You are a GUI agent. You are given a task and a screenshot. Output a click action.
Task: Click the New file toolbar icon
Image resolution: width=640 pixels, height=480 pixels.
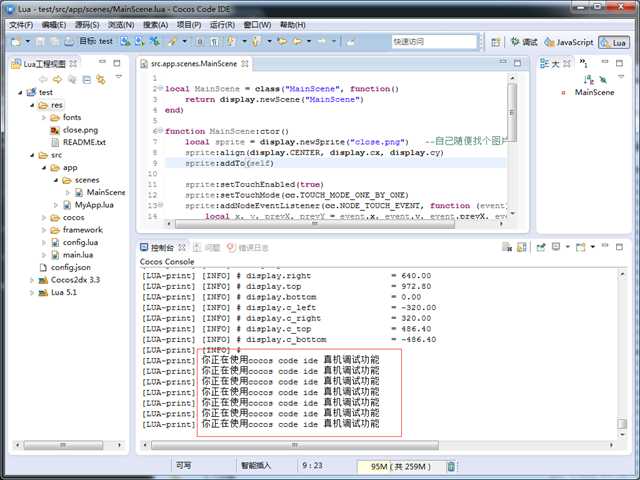click(16, 41)
